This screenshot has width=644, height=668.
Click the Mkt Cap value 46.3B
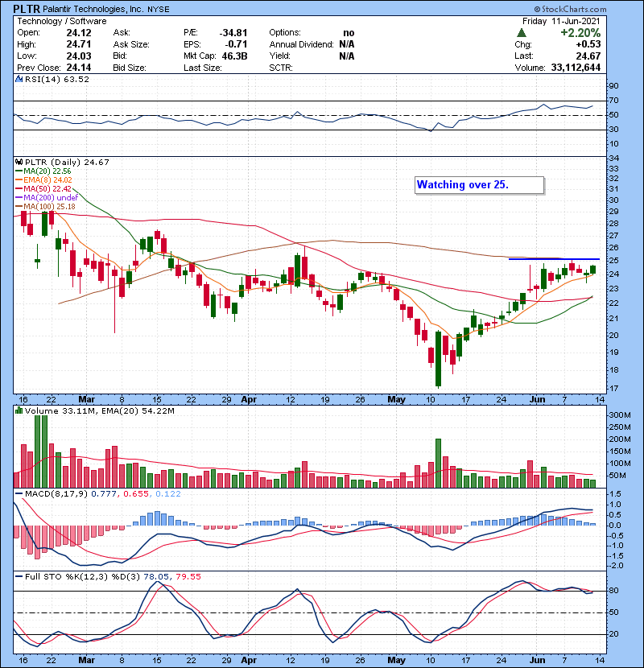tap(234, 56)
